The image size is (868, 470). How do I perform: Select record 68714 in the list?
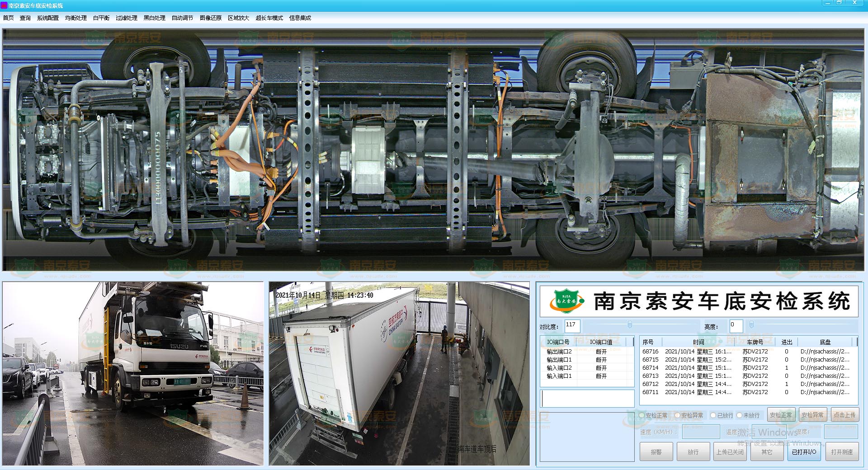(651, 368)
